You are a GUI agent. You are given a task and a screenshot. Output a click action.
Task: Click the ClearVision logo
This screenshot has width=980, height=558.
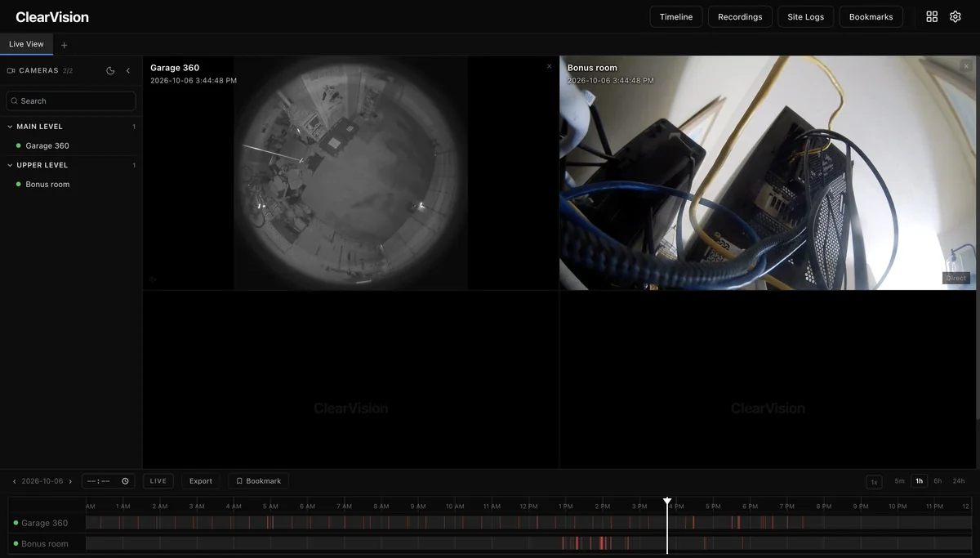(52, 17)
